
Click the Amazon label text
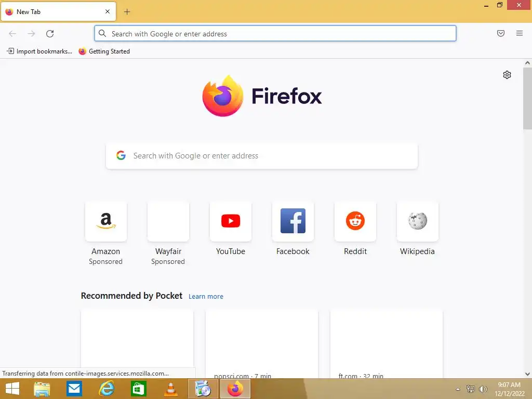coord(106,251)
